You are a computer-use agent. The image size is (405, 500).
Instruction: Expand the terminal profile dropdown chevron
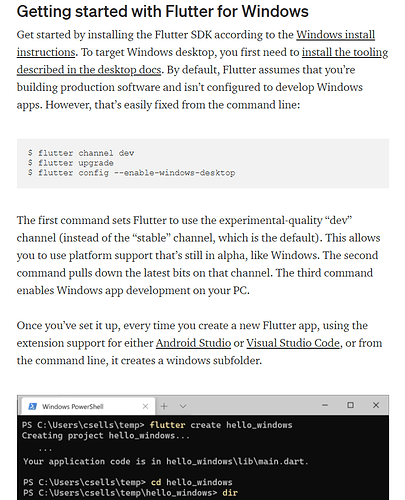(x=183, y=406)
